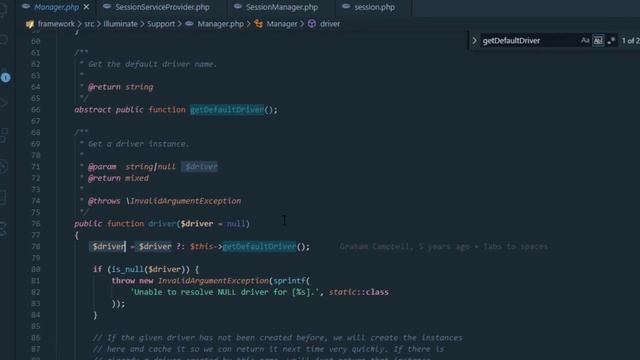Toggle Match Case in find widget
The width and height of the screenshot is (640, 360).
click(x=585, y=40)
